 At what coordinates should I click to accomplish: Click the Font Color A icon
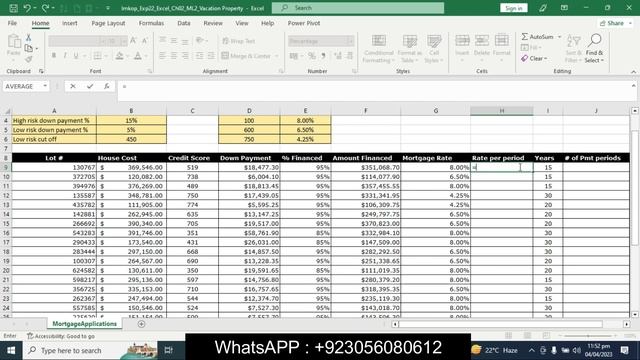coord(138,56)
